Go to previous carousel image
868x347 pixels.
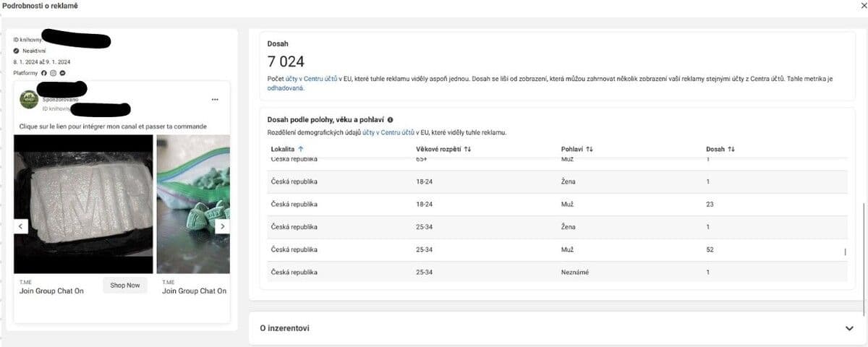21,226
